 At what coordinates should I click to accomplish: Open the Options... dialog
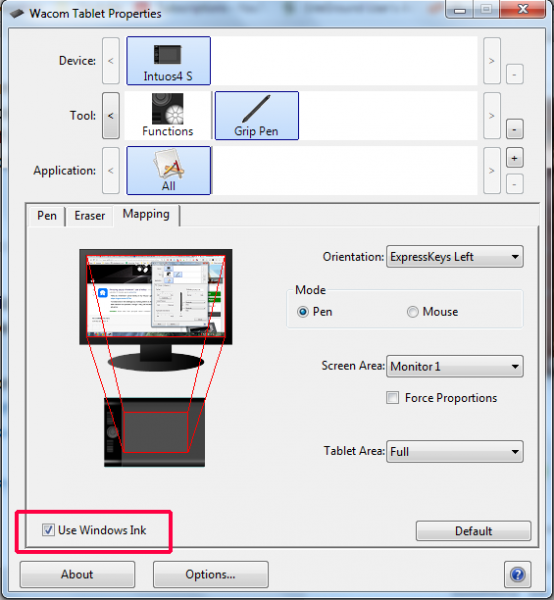pyautogui.click(x=210, y=574)
